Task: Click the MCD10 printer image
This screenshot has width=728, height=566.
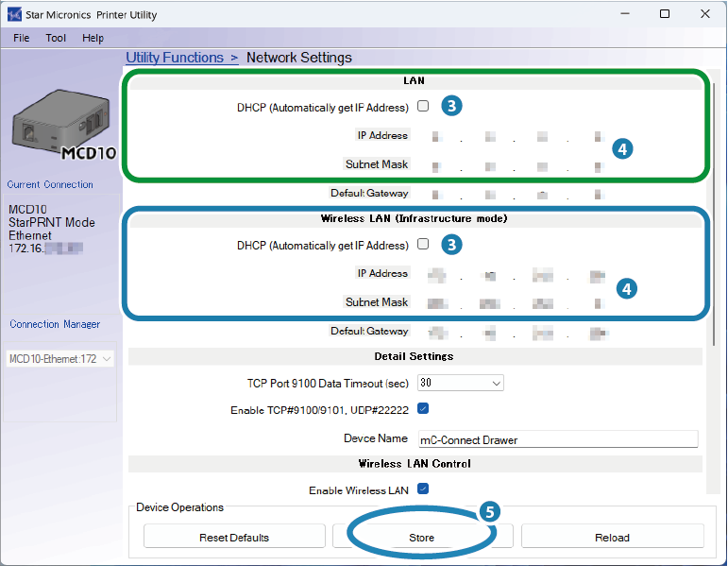Action: (60, 127)
